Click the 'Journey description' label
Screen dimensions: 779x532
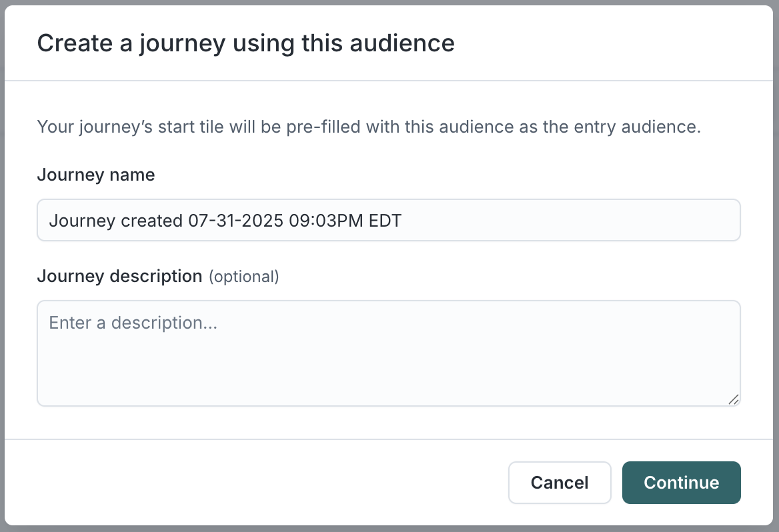pyautogui.click(x=120, y=276)
